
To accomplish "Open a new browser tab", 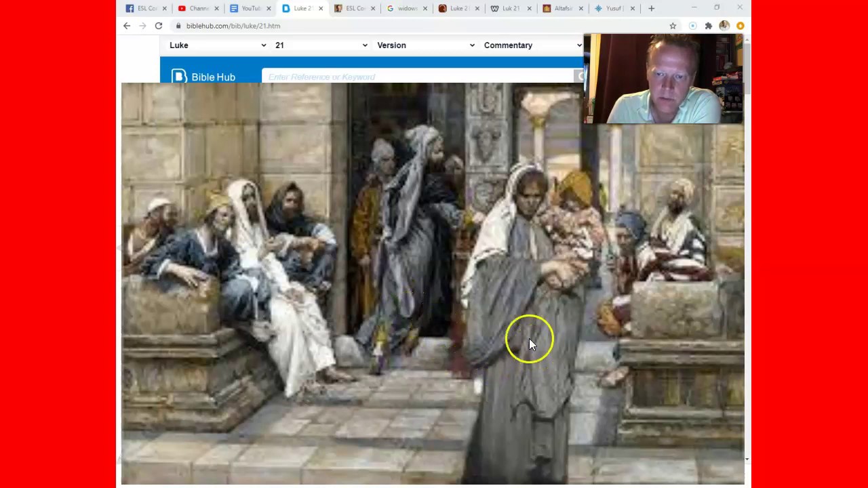I will 651,8.
